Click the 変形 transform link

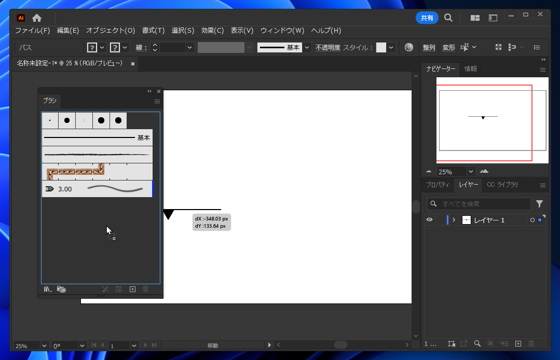pyautogui.click(x=449, y=48)
